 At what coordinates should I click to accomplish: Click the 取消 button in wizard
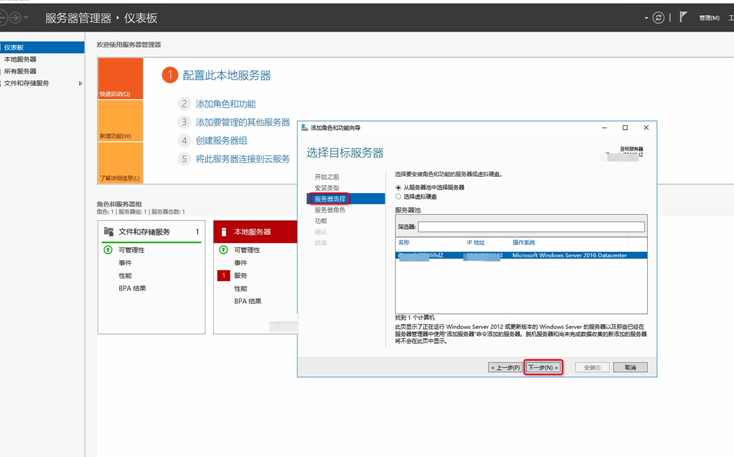(630, 368)
